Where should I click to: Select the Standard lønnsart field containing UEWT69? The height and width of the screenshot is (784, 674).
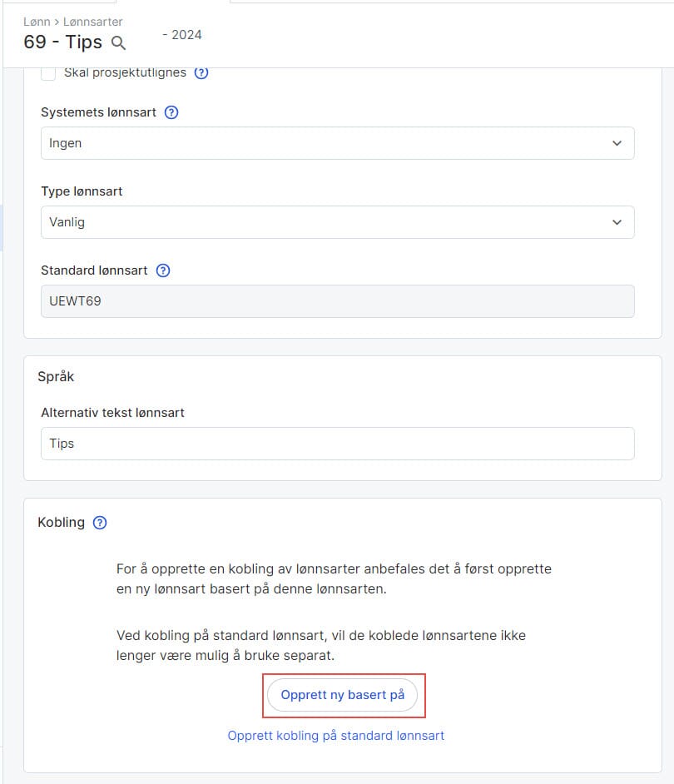click(337, 301)
